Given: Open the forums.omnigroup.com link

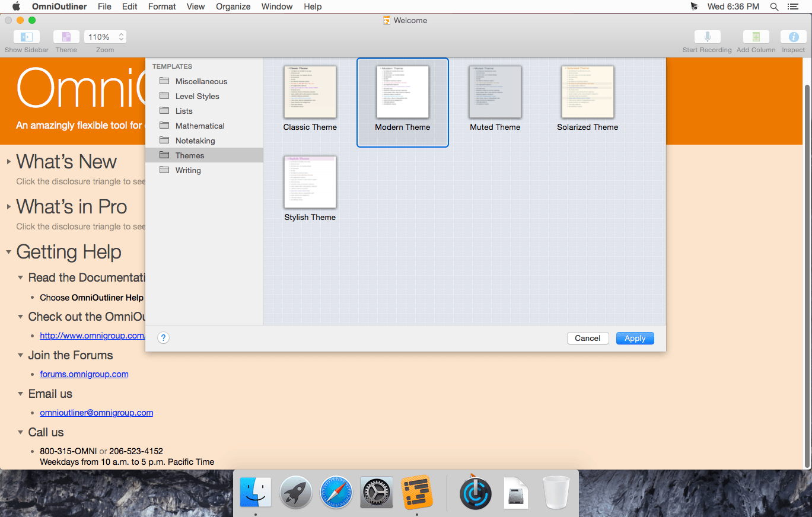Looking at the screenshot, I should pyautogui.click(x=84, y=374).
